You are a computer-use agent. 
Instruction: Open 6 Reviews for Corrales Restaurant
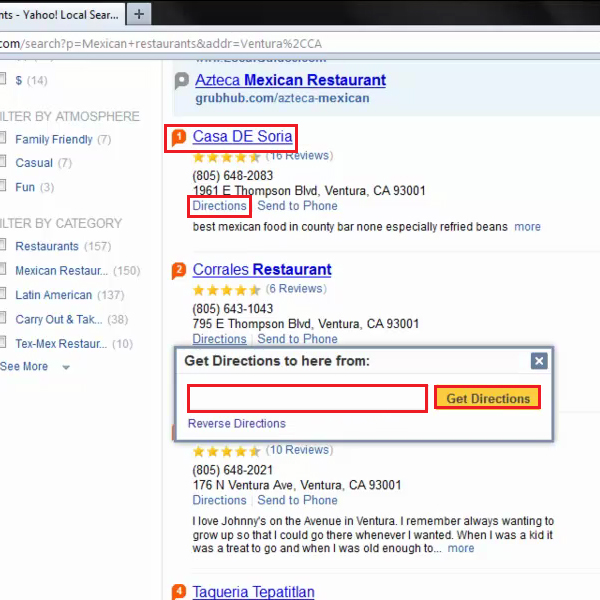(296, 289)
